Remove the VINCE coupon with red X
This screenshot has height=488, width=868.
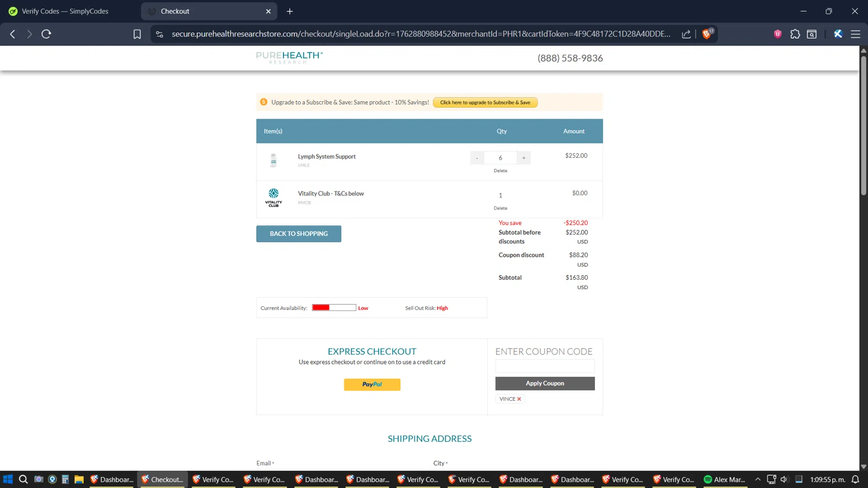tap(519, 399)
